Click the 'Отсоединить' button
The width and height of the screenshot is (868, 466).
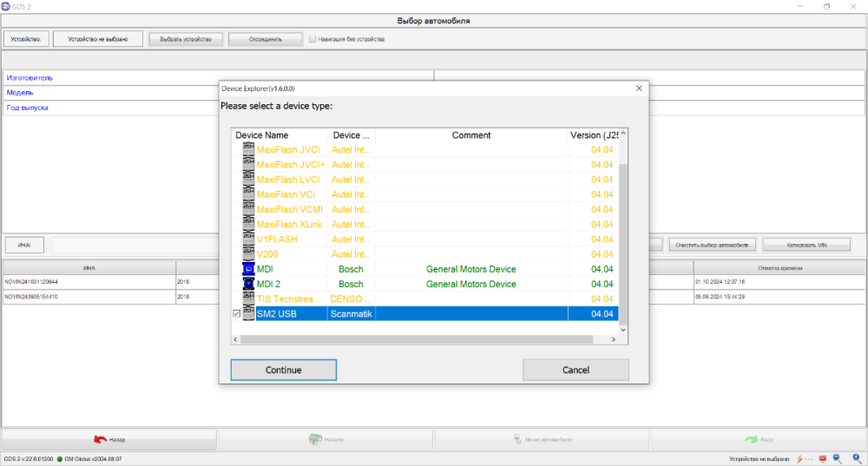coord(265,39)
